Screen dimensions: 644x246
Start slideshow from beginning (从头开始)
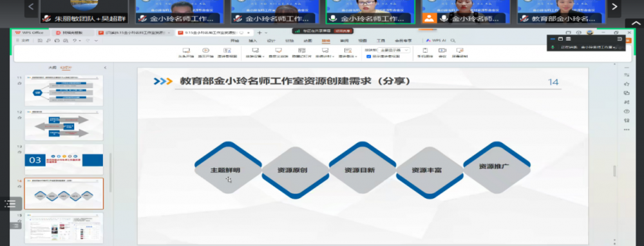click(185, 53)
